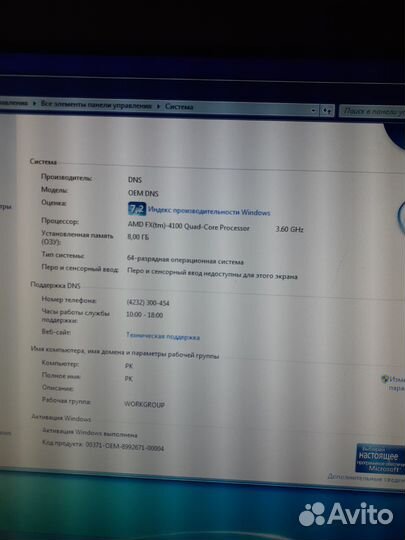Expand breadcrumb arrow before 'Система'

coord(158,106)
